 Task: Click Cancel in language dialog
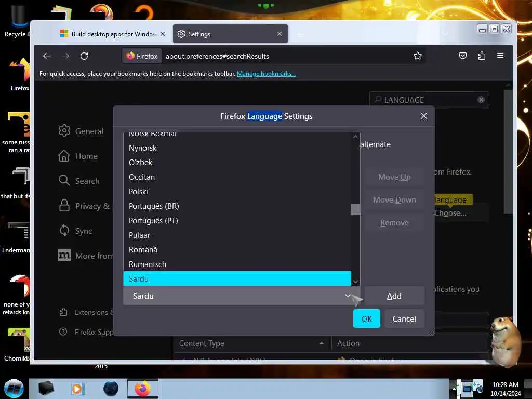point(404,318)
